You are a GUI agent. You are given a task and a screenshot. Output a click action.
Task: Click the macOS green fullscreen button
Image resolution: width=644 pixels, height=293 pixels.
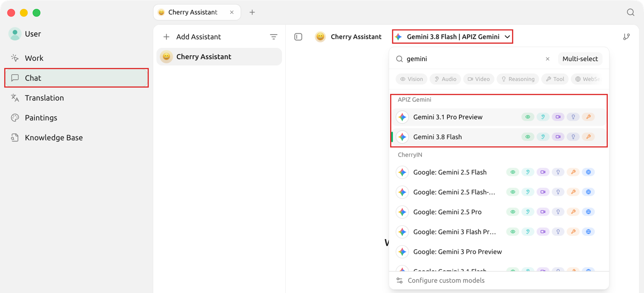[x=37, y=13]
